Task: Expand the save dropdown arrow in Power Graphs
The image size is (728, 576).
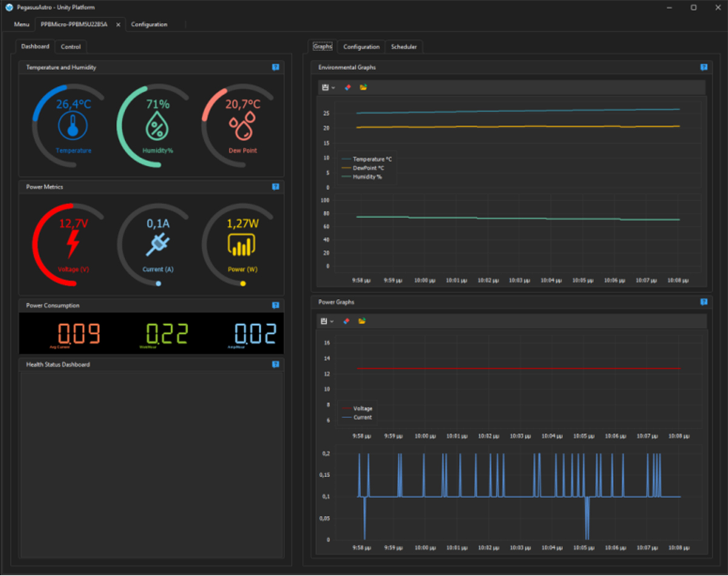Action: (x=333, y=321)
